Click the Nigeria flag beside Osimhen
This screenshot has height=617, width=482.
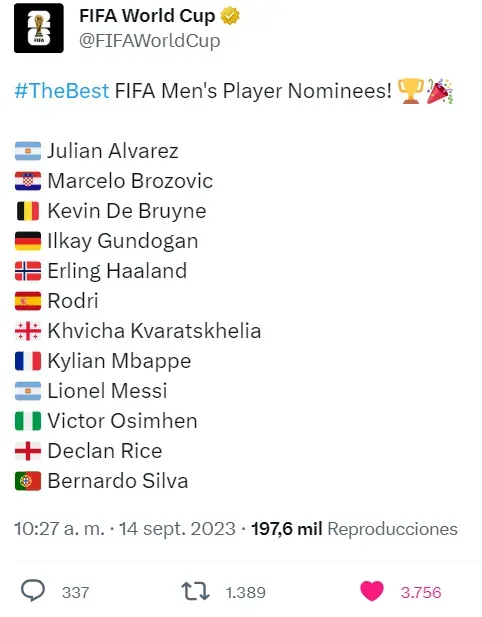[28, 421]
